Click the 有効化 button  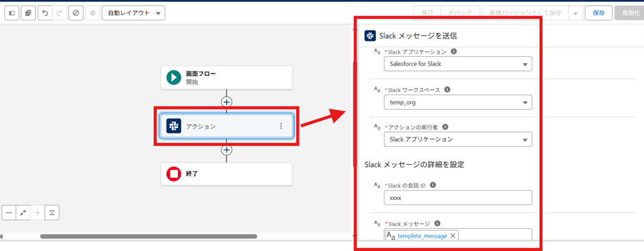coord(629,13)
